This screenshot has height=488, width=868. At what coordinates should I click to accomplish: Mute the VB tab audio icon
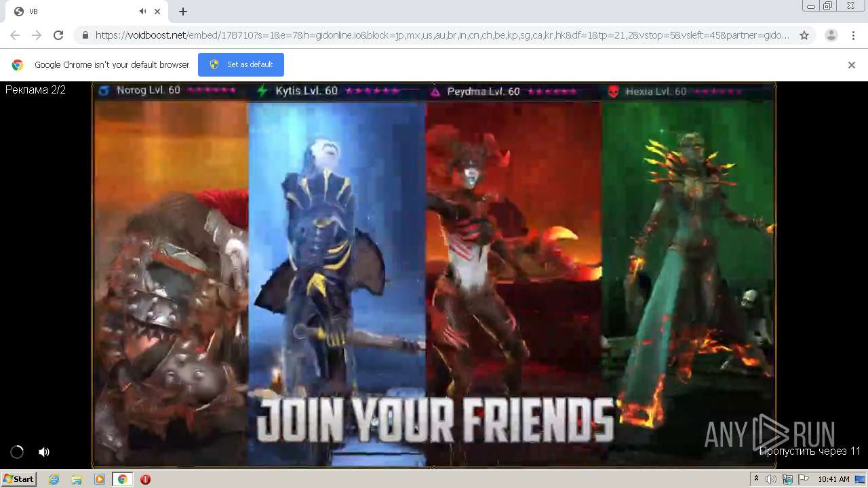142,12
